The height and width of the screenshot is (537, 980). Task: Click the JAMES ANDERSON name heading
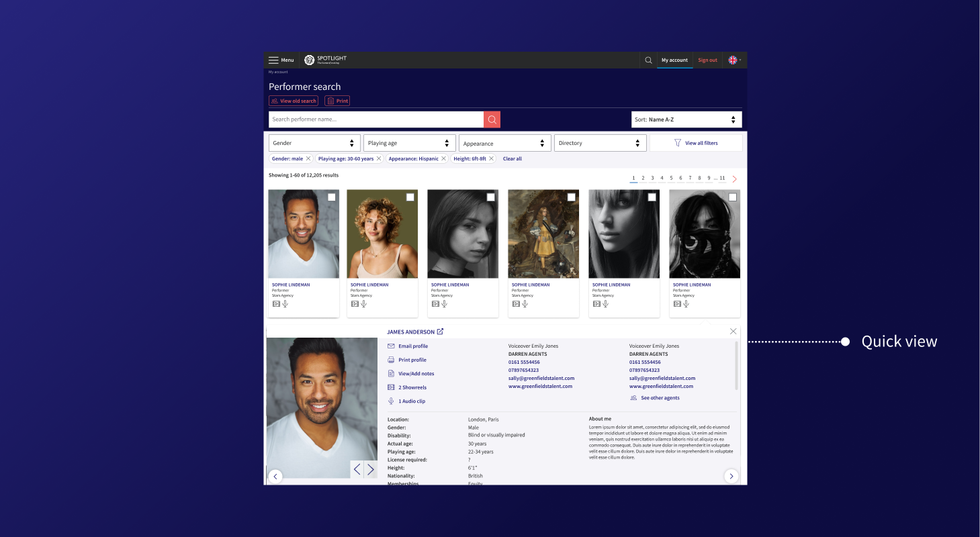[x=410, y=332]
